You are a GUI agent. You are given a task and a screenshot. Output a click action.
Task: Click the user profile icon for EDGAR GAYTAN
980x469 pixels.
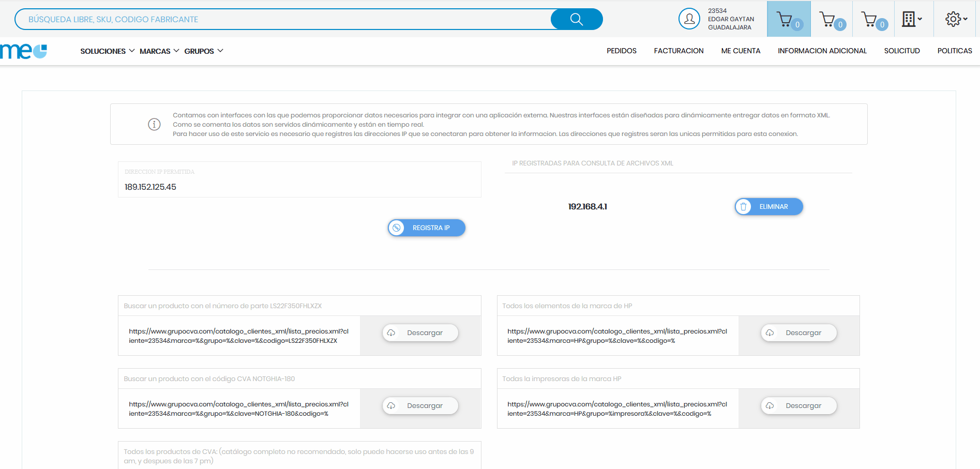tap(689, 19)
